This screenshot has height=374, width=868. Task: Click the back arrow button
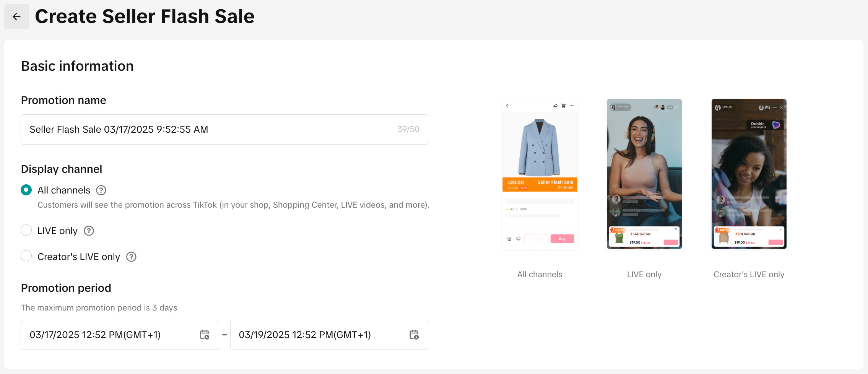coord(16,16)
